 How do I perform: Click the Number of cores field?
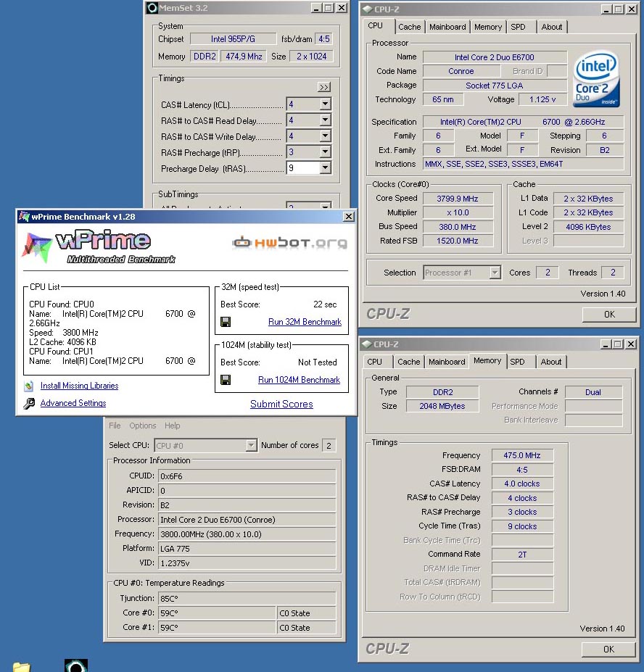(x=329, y=446)
